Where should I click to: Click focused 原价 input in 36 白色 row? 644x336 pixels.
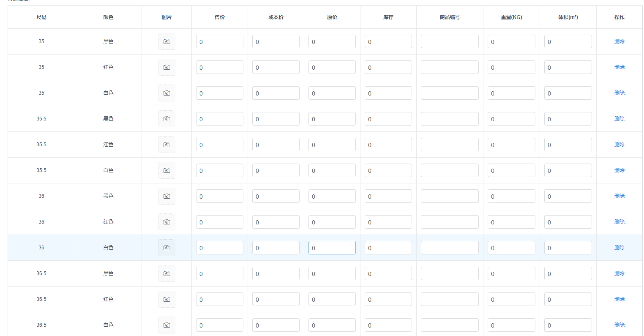(332, 248)
